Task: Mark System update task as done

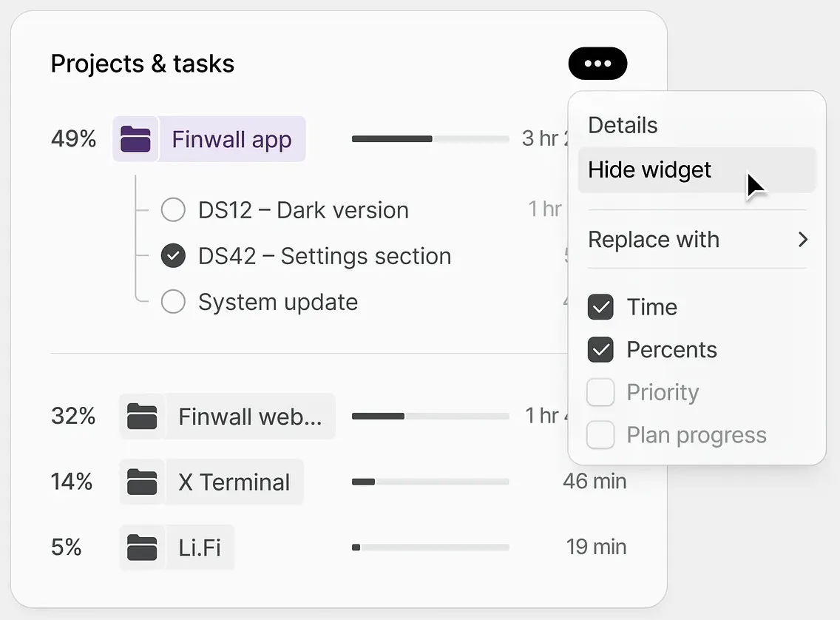Action: tap(173, 302)
